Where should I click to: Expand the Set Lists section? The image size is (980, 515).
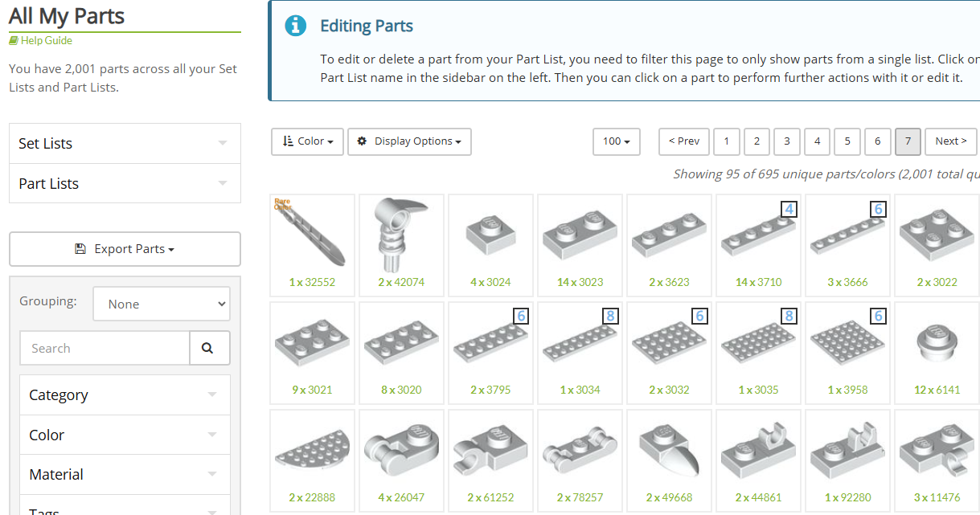tap(125, 144)
